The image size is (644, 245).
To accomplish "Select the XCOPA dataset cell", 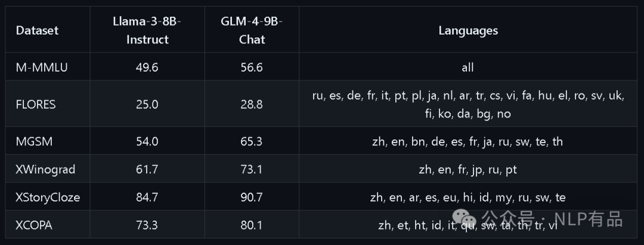I will [x=35, y=225].
